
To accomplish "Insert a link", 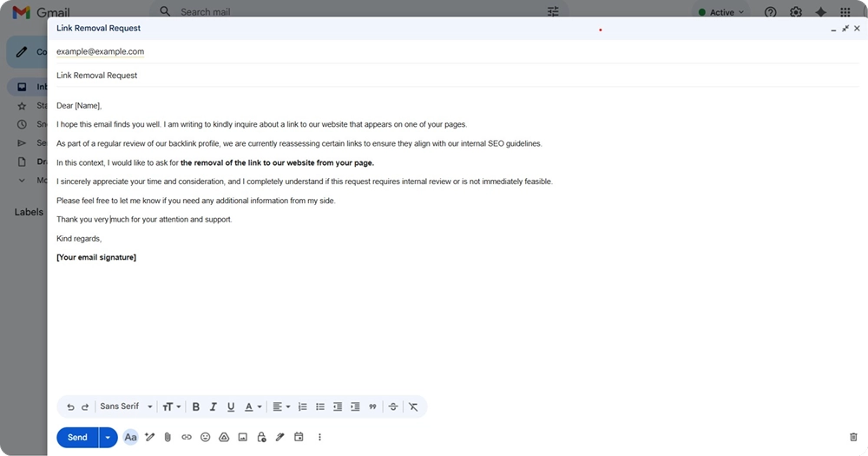I will pos(187,437).
